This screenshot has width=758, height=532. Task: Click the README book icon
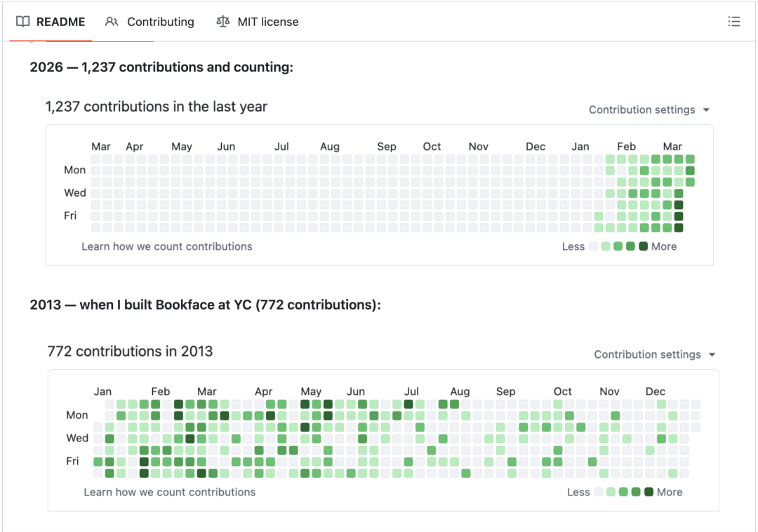click(22, 21)
